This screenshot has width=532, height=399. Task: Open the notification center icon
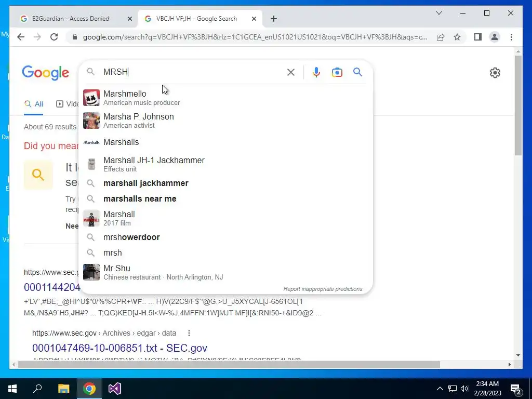pyautogui.click(x=516, y=389)
